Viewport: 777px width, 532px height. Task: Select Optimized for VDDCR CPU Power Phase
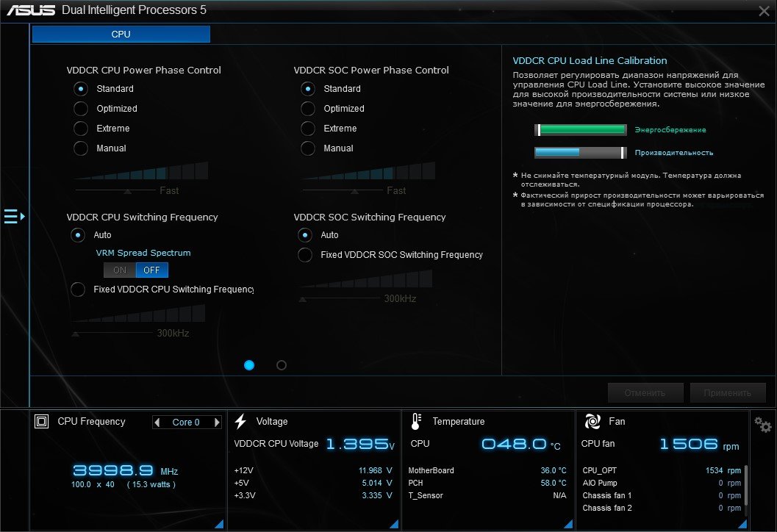tap(81, 109)
